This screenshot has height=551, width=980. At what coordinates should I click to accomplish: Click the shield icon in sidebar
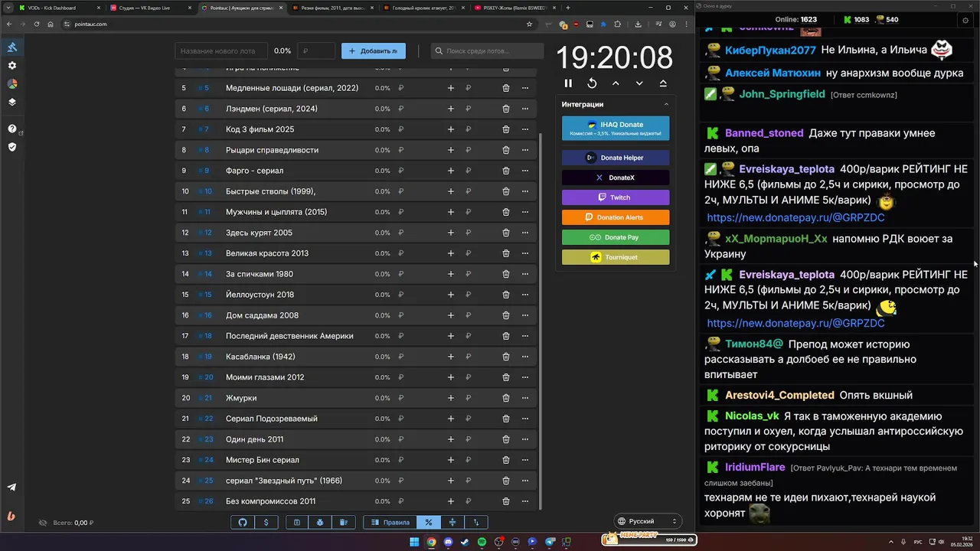click(x=12, y=147)
